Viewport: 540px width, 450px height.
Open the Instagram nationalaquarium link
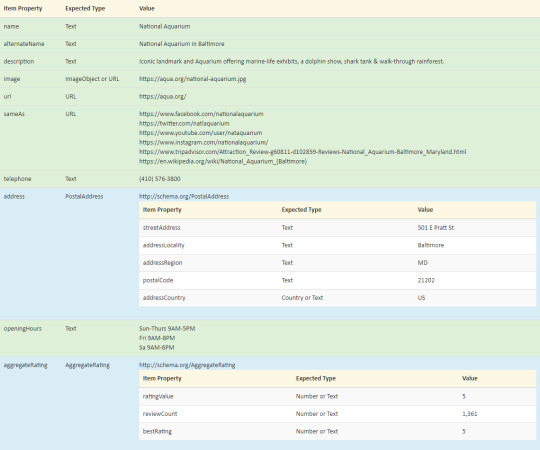point(204,142)
